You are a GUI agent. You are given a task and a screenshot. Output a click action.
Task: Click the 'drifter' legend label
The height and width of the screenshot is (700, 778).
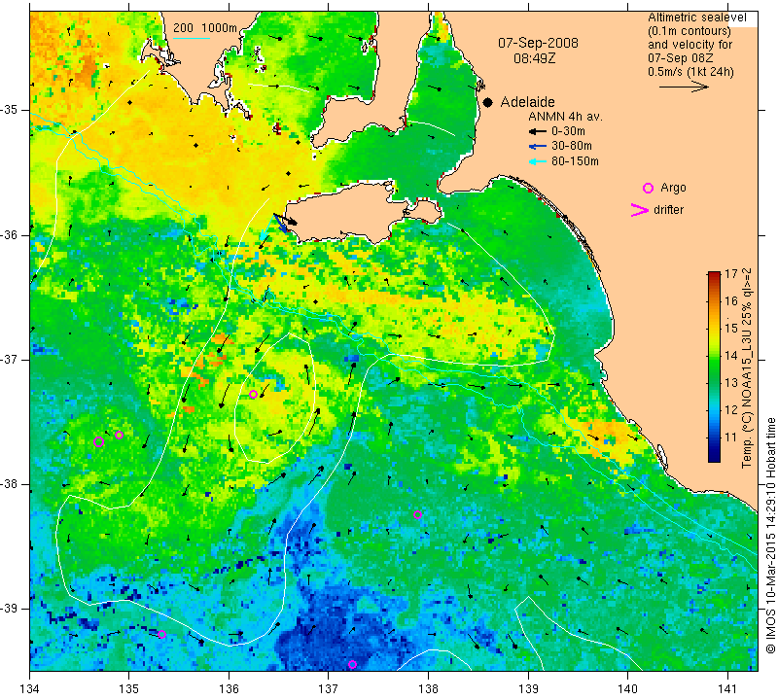(x=668, y=210)
